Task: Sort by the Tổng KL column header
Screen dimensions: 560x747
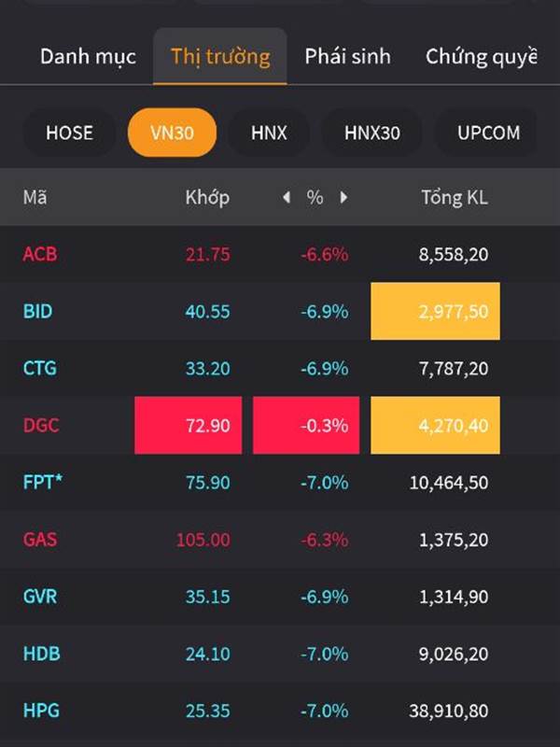Action: [x=454, y=198]
